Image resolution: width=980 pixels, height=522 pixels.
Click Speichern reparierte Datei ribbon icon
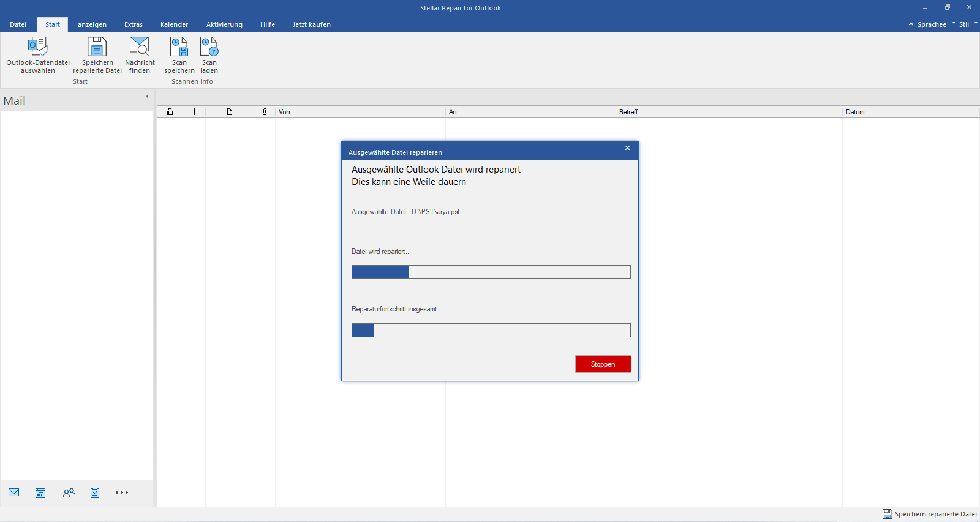(97, 47)
